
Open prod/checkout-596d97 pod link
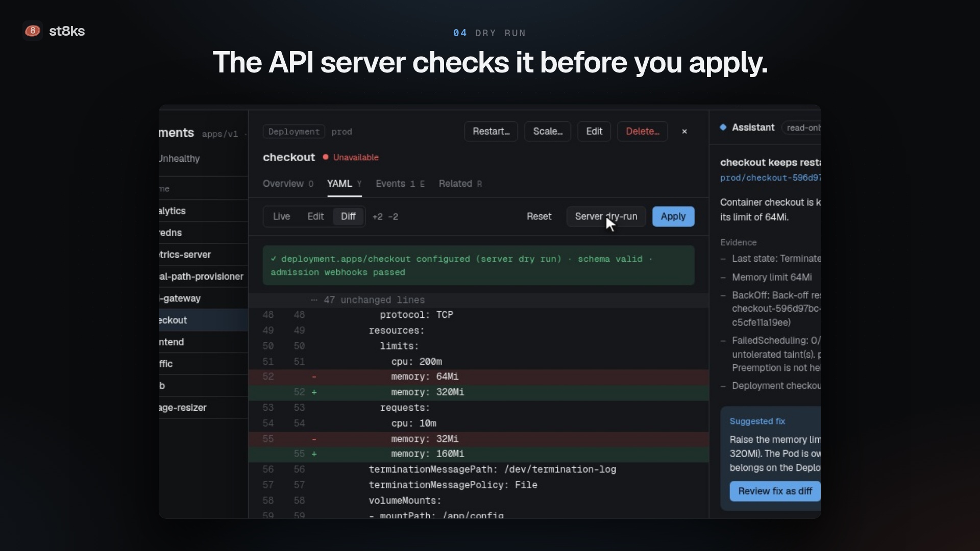coord(770,178)
